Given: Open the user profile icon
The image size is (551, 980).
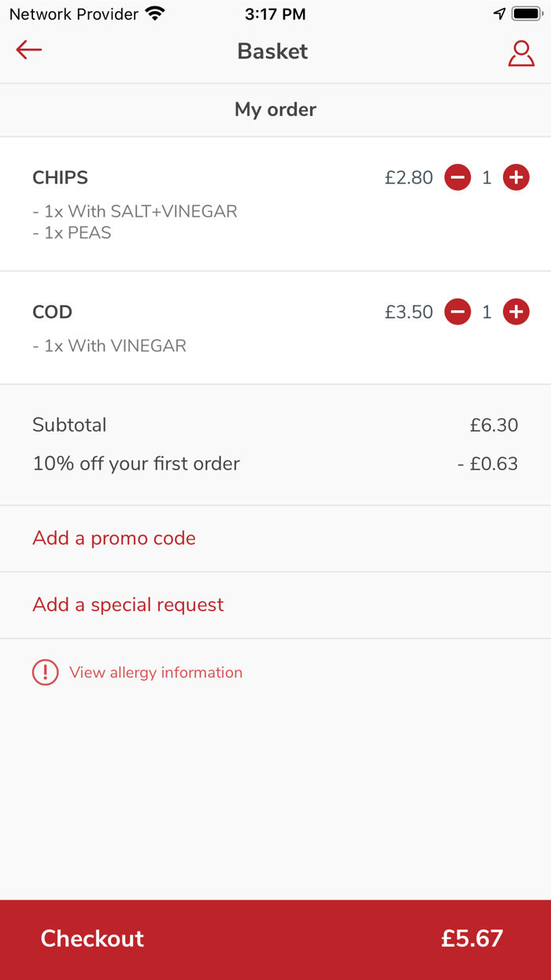Looking at the screenshot, I should (x=521, y=53).
